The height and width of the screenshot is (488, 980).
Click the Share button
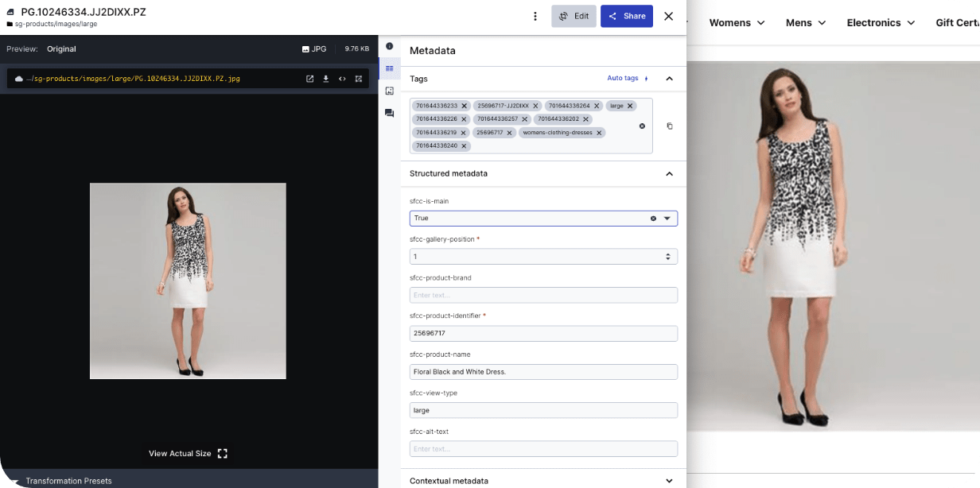[x=627, y=16]
